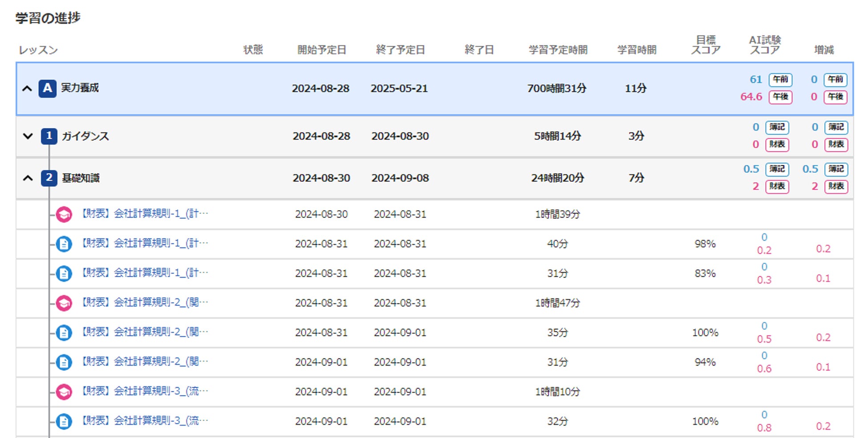Select the ガイダンス row title
This screenshot has height=438, width=868.
85,136
